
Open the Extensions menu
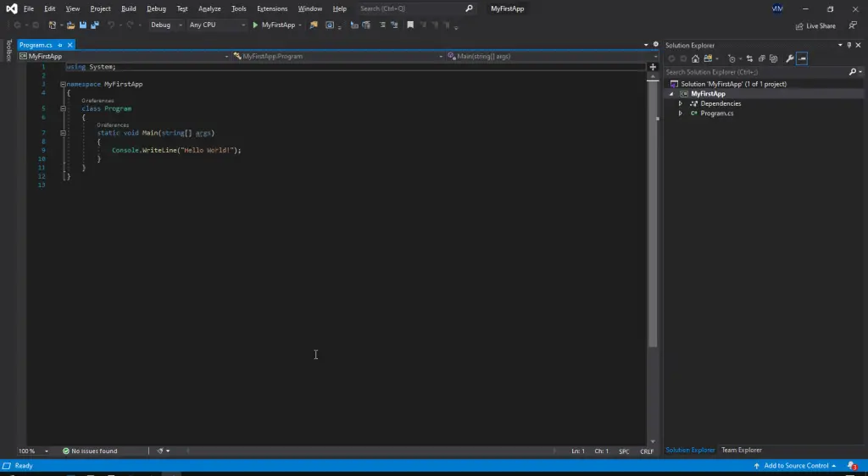[272, 8]
